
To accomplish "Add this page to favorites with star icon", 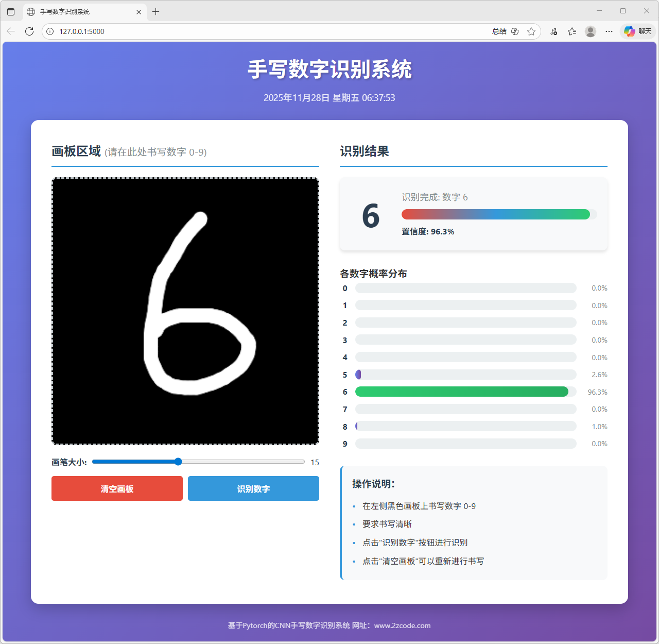I will (531, 31).
